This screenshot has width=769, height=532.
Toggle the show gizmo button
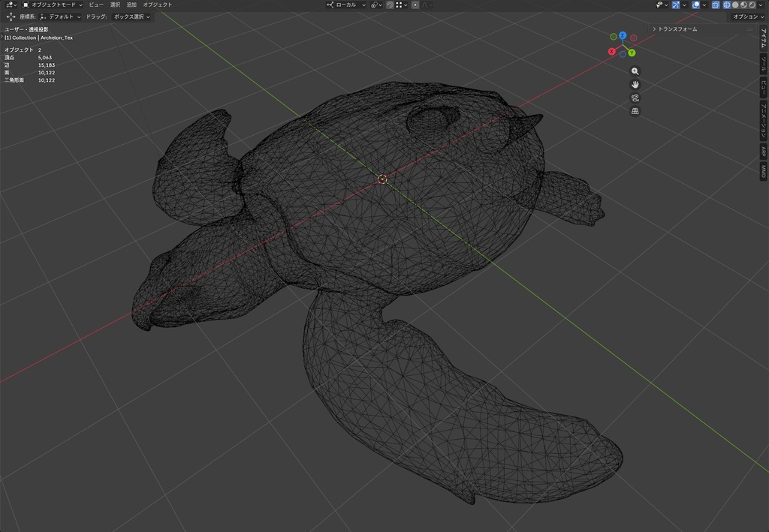point(676,5)
